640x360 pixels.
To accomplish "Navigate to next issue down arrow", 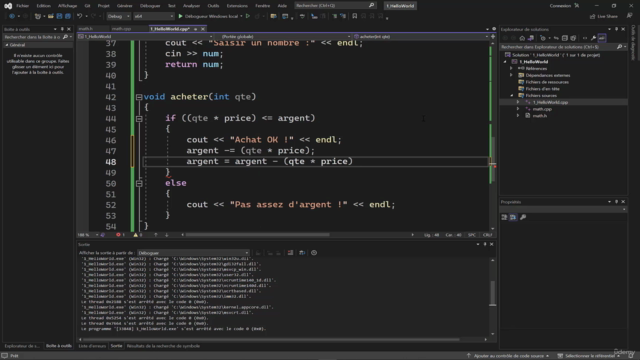I will click(x=167, y=235).
